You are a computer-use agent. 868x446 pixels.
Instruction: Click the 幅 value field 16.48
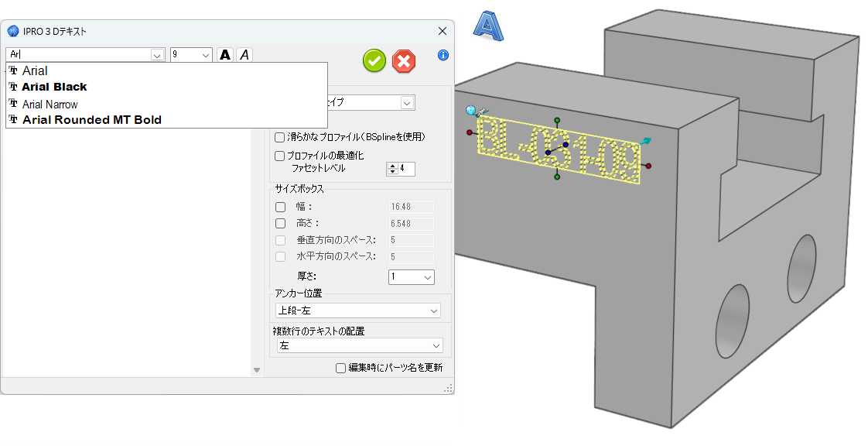pyautogui.click(x=412, y=207)
